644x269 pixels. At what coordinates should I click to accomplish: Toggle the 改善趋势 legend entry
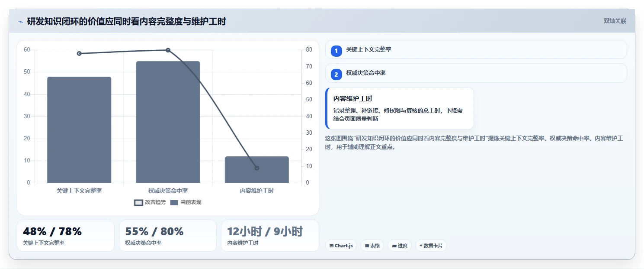(150, 202)
